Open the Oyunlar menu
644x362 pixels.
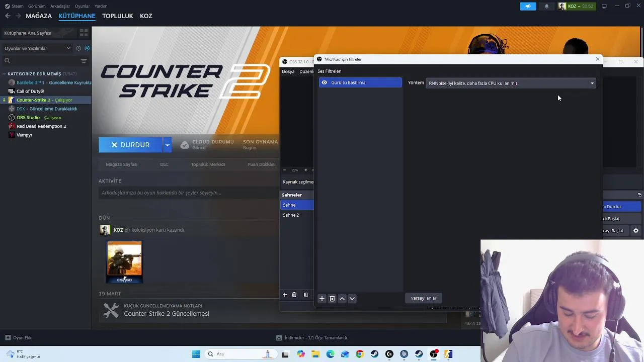coord(82,6)
